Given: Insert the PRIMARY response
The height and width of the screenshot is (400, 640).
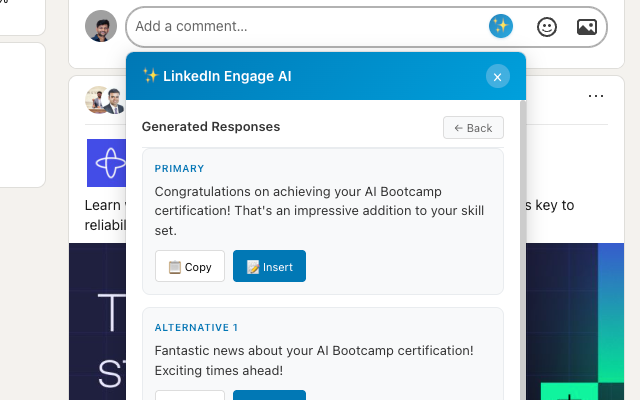Looking at the screenshot, I should point(269,266).
